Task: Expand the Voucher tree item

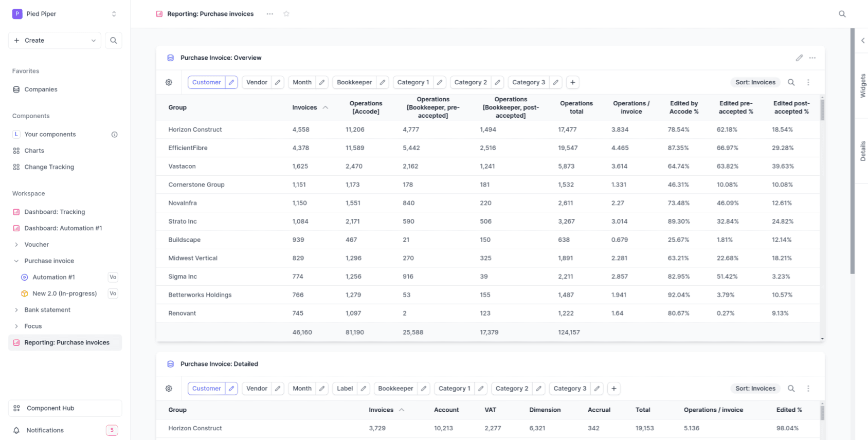Action: tap(16, 245)
